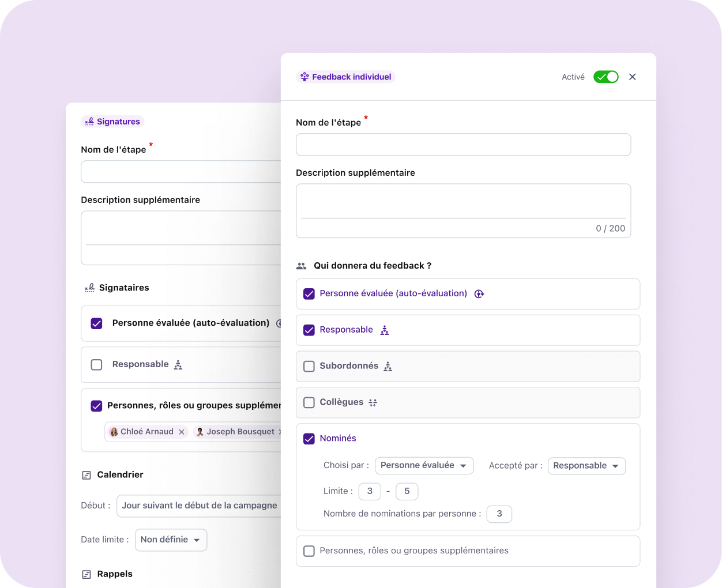Click the hierarchy icon next to Responsable feedback

click(x=385, y=330)
